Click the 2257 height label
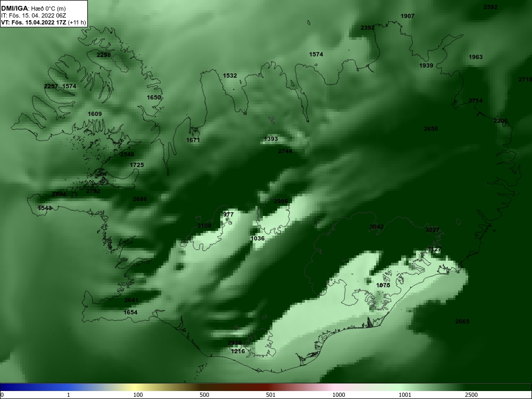 51,86
